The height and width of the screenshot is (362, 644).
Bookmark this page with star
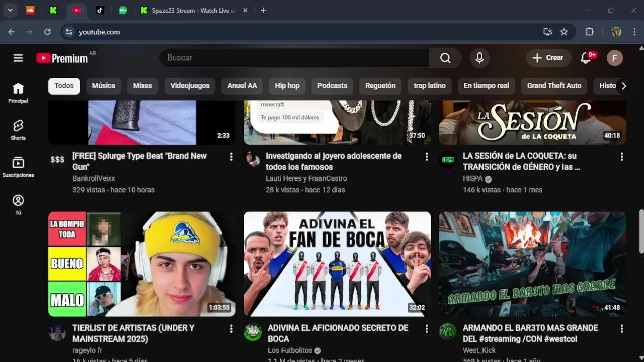[564, 32]
